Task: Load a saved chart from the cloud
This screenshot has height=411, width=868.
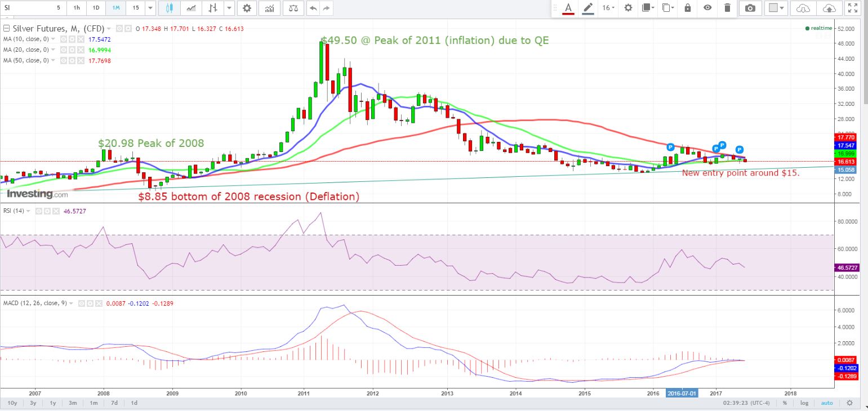Action: point(804,8)
